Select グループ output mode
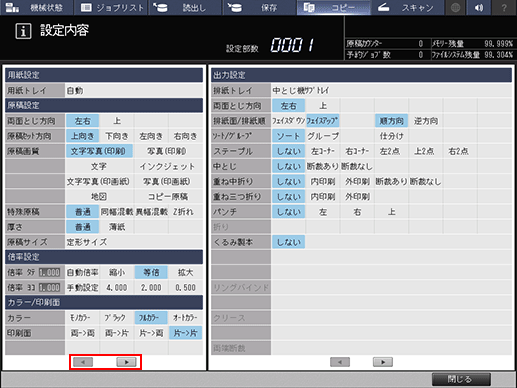The height and width of the screenshot is (388, 517). [x=323, y=136]
